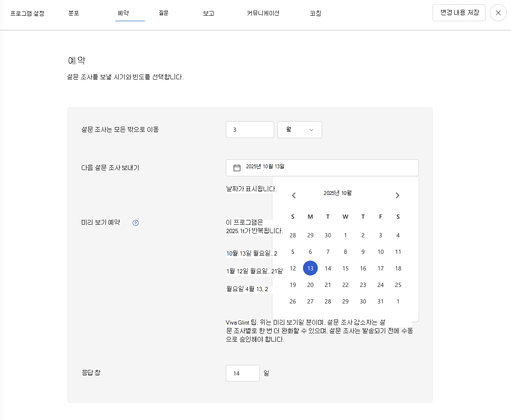Click the 2025년 10월 calendar header

tap(337, 193)
